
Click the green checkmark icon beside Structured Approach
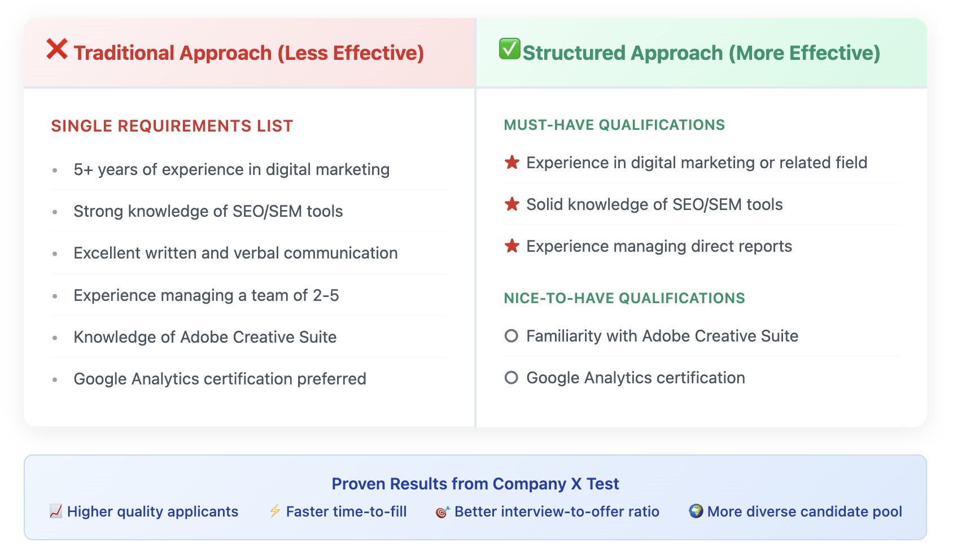coord(510,49)
